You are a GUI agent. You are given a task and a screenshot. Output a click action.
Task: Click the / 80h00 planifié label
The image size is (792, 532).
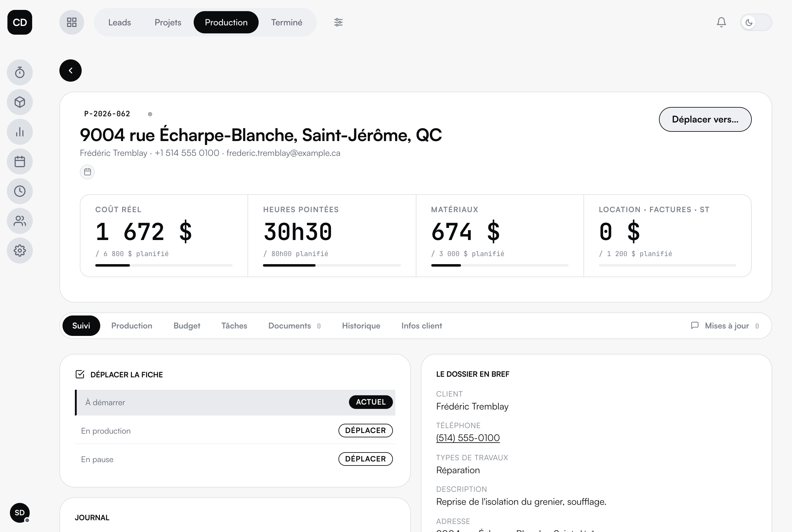pyautogui.click(x=295, y=254)
